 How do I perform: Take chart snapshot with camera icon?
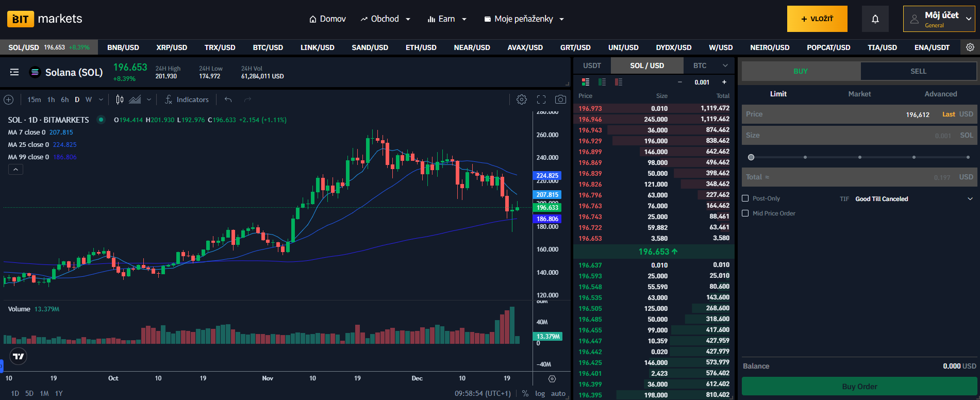coord(560,99)
